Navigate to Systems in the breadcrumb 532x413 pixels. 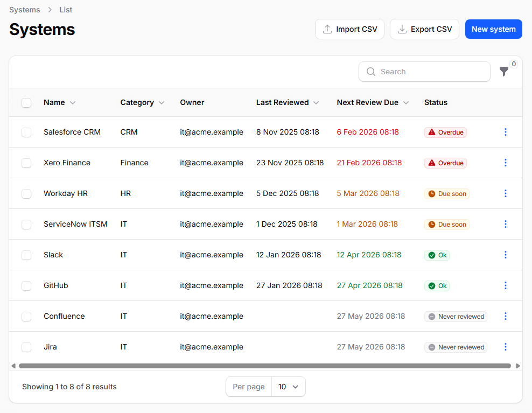[24, 9]
